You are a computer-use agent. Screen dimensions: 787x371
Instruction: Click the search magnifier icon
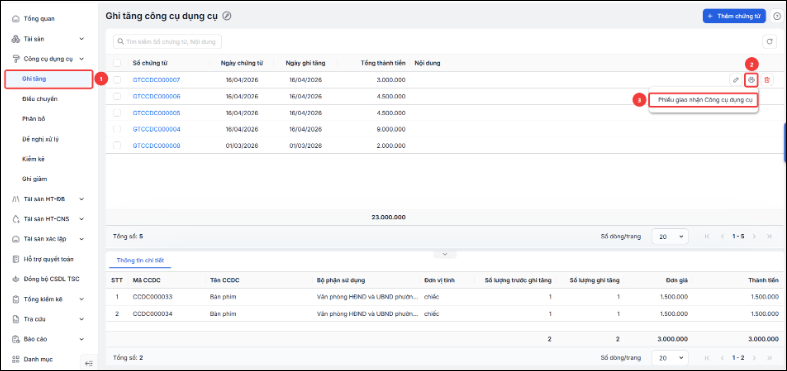(121, 42)
